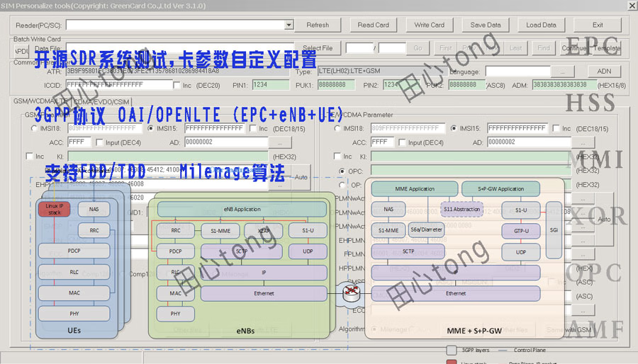Viewport: 638px width, 364px height.
Task: Click the Save Data button
Action: tap(486, 25)
